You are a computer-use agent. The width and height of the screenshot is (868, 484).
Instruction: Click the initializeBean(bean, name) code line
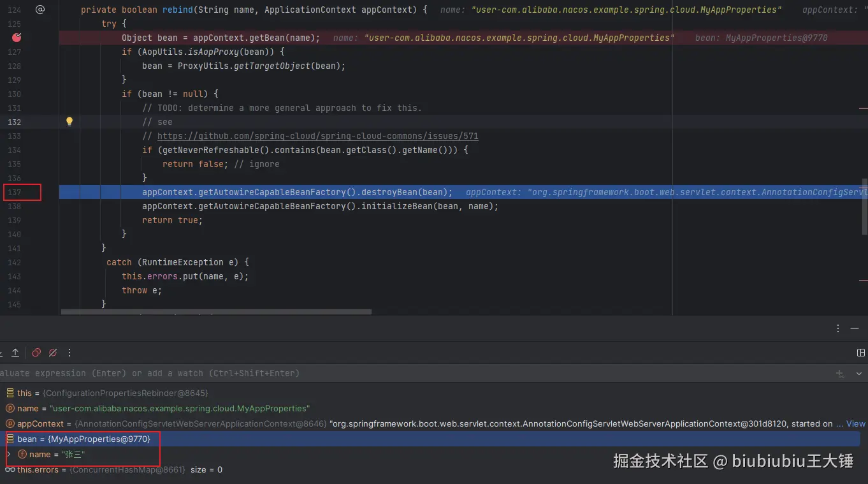tap(320, 206)
